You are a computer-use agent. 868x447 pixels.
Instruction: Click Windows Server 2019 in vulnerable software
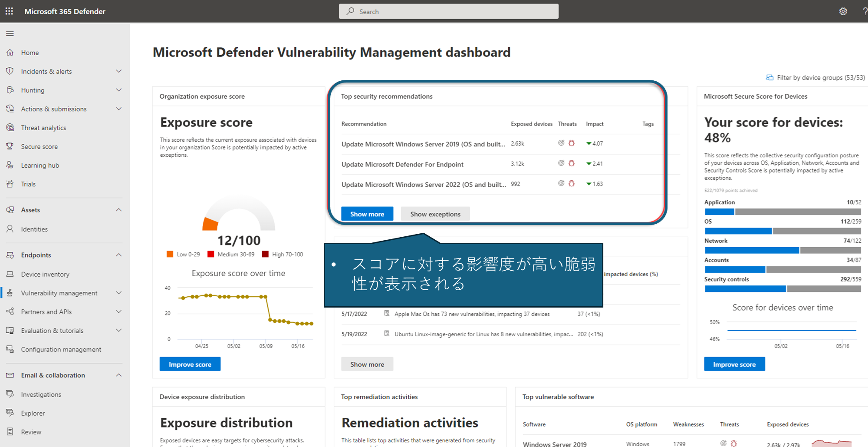click(555, 444)
